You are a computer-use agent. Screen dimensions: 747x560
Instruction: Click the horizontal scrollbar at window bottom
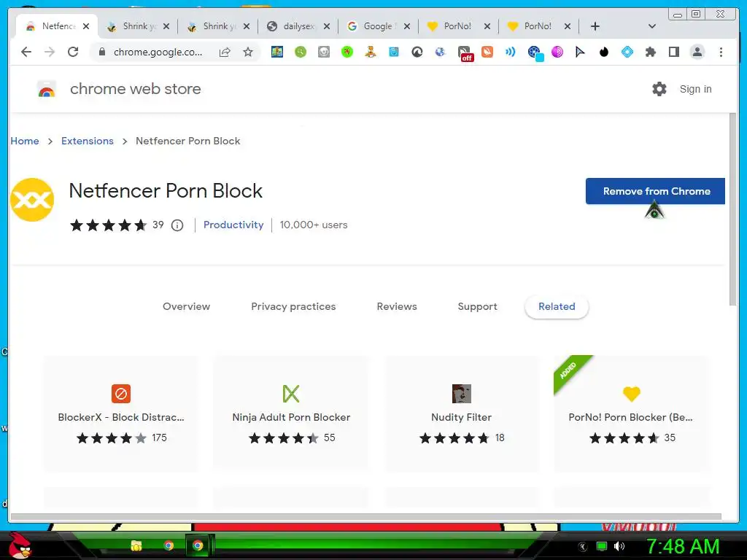click(x=366, y=517)
